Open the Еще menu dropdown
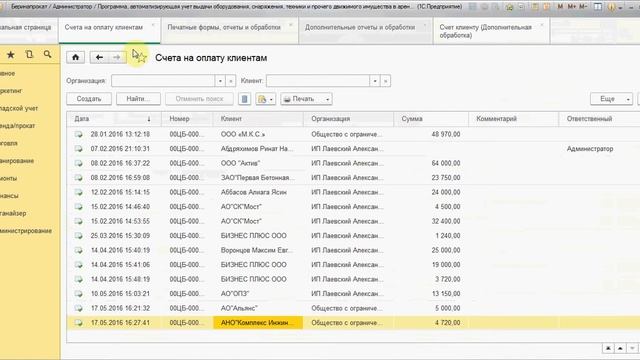The height and width of the screenshot is (360, 640). tap(611, 99)
